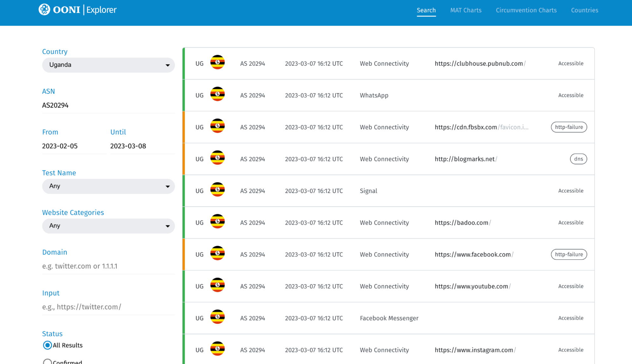
Task: Open the Country dropdown showing Uganda
Action: 108,65
